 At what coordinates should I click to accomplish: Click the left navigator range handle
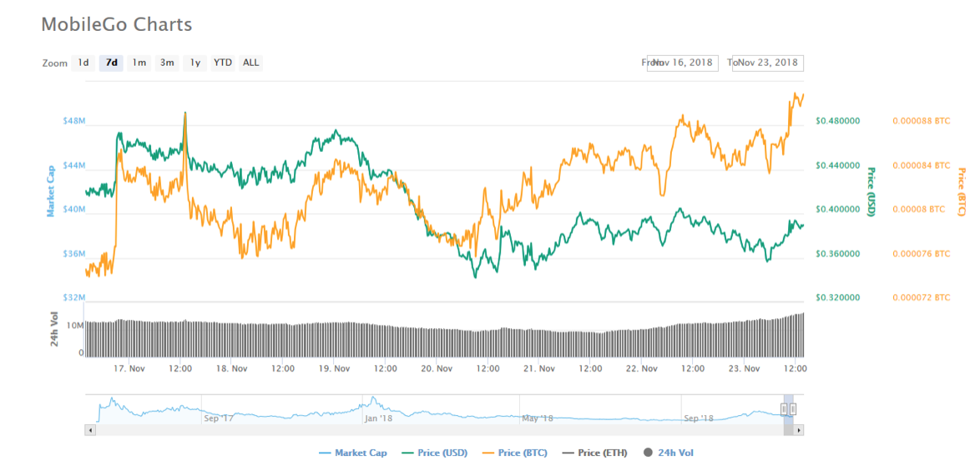coord(784,409)
